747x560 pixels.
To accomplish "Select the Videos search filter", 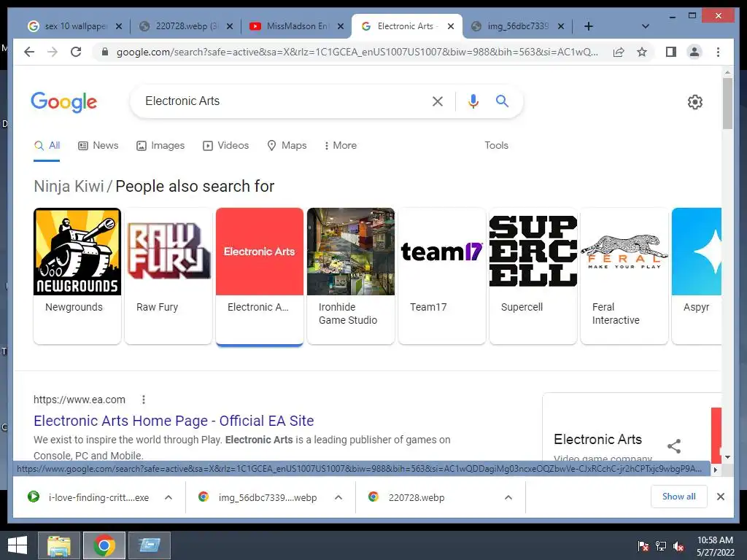I will (x=226, y=146).
